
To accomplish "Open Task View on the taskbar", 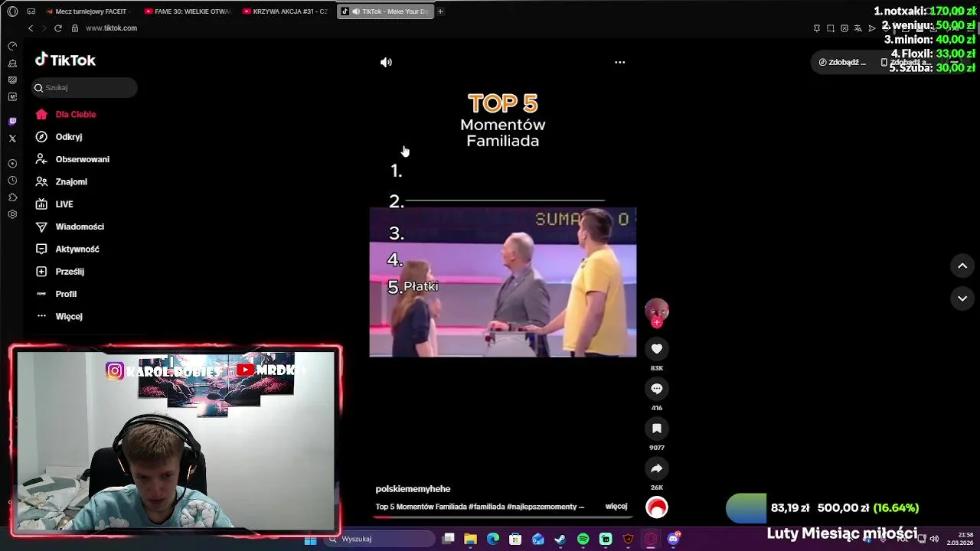I will (449, 540).
